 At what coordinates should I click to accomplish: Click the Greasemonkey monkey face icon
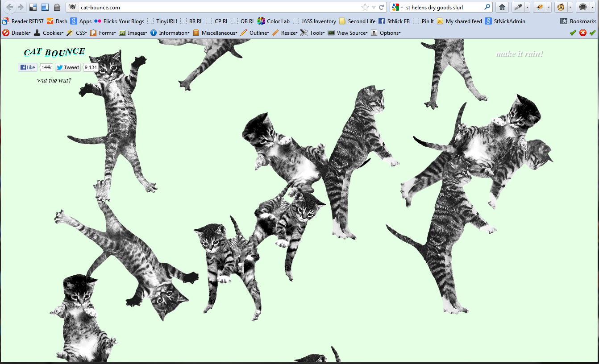[560, 7]
